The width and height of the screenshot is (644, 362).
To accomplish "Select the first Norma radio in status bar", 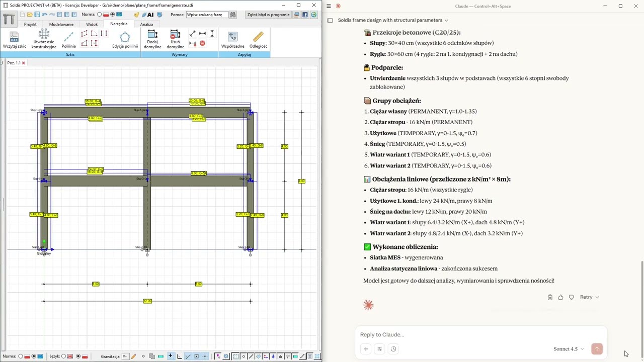I will pos(21,356).
